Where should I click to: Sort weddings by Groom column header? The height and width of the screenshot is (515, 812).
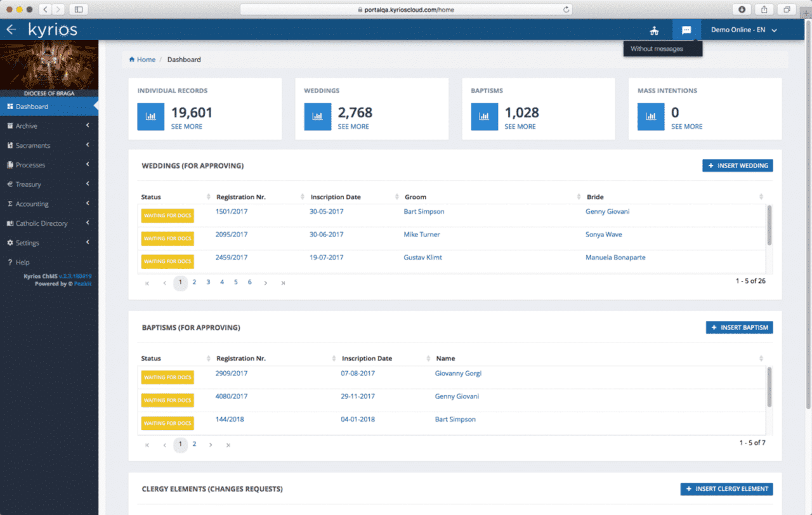[416, 197]
